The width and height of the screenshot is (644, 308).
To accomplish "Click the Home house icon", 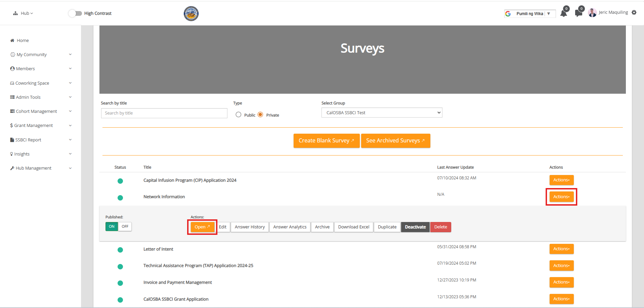I will click(x=12, y=41).
